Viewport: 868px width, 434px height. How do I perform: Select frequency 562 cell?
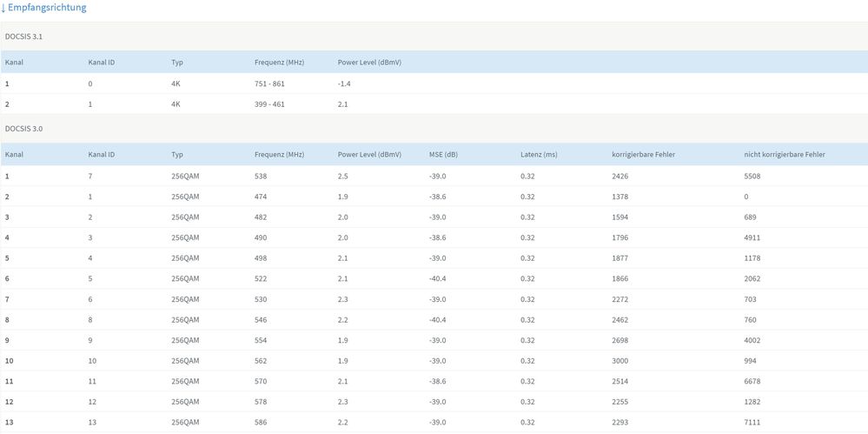[261, 361]
